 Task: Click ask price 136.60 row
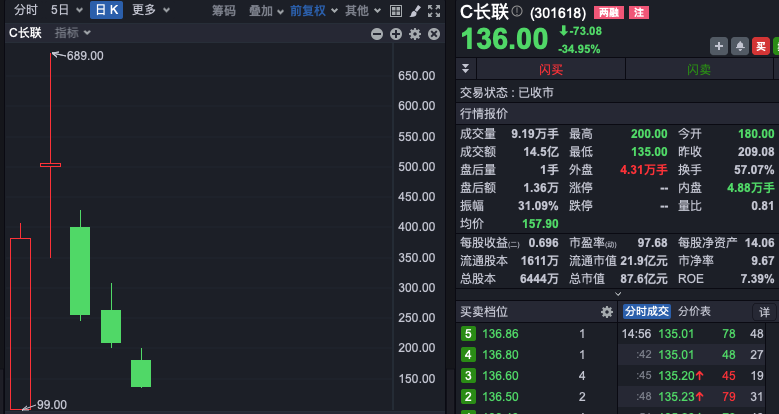[x=537, y=376]
